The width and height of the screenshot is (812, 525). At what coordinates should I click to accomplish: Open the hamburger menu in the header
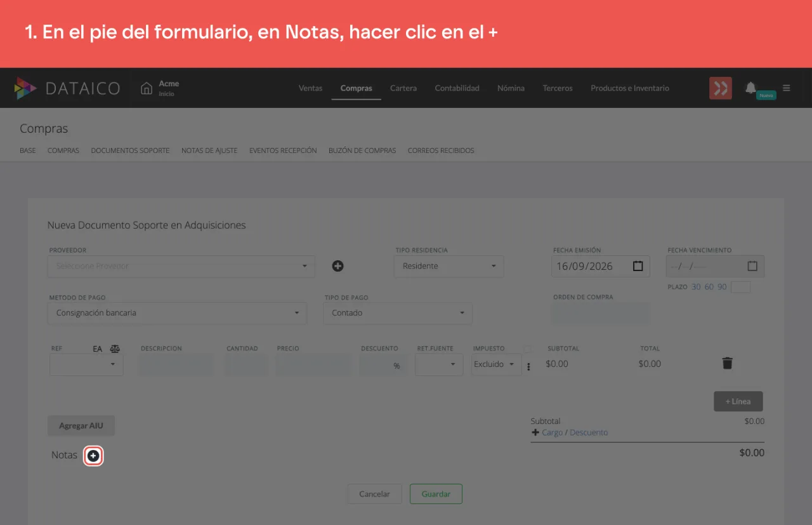787,88
